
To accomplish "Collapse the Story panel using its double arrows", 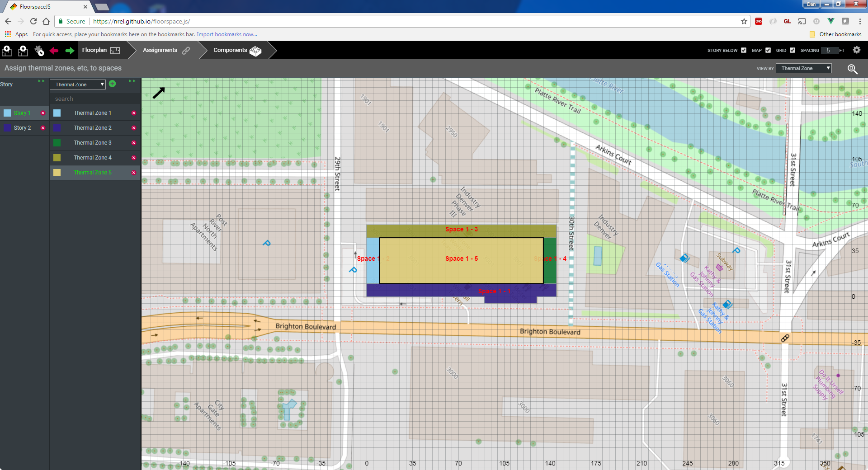I will [41, 81].
